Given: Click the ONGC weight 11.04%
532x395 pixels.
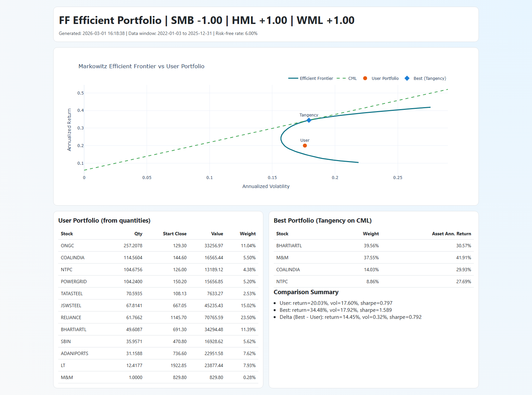Looking at the screenshot, I should click(x=248, y=246).
